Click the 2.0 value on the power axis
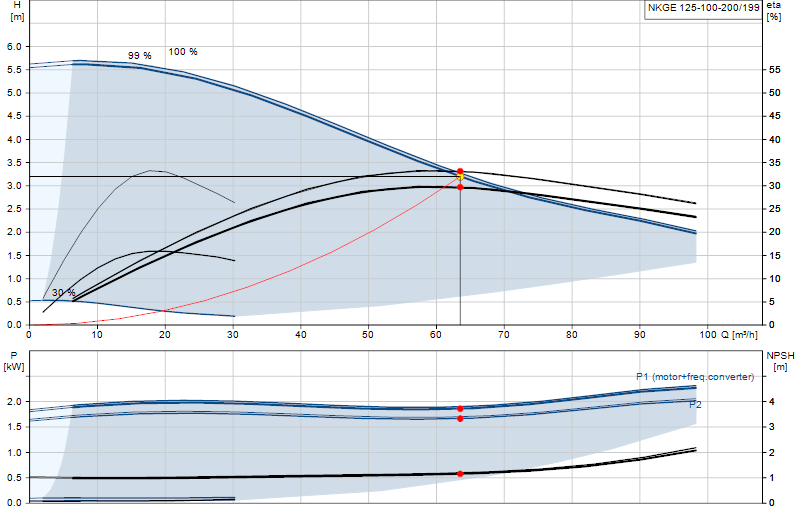 coord(14,402)
